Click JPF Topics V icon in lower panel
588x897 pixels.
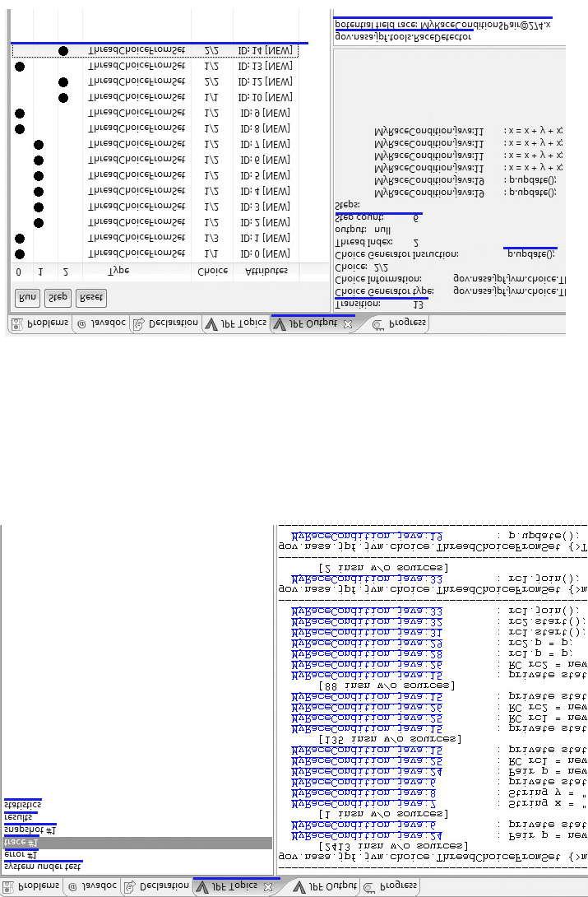tap(201, 887)
